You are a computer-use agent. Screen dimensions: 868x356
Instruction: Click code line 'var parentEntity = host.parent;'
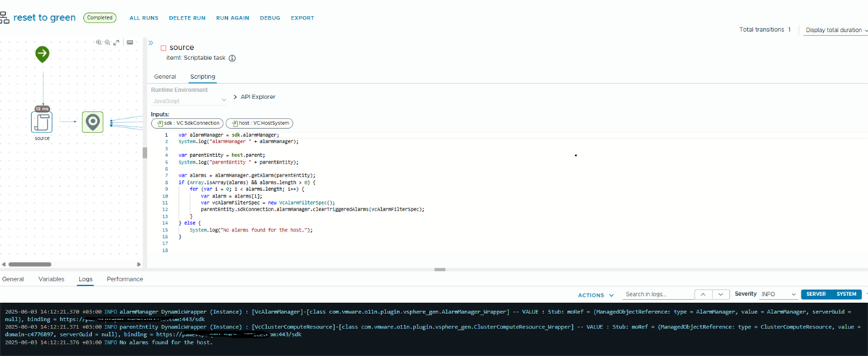(x=222, y=155)
